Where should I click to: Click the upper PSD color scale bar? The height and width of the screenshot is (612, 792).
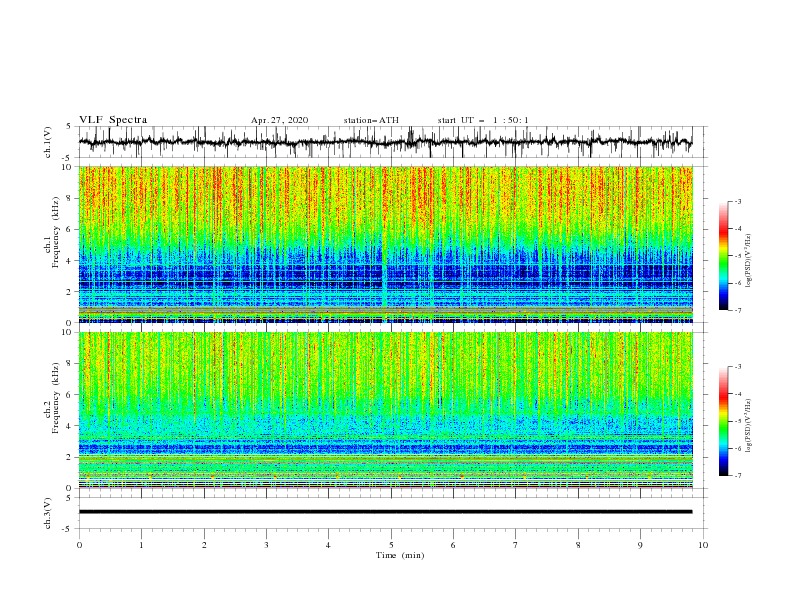[723, 255]
